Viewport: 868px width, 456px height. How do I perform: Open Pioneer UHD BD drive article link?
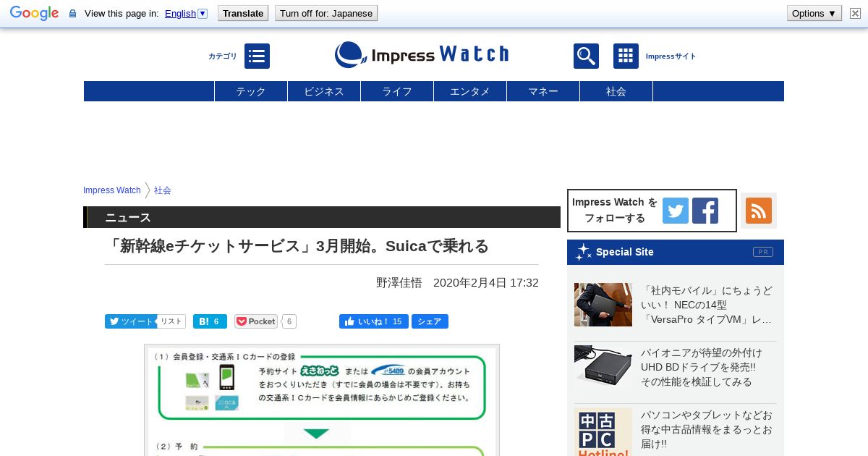[701, 367]
